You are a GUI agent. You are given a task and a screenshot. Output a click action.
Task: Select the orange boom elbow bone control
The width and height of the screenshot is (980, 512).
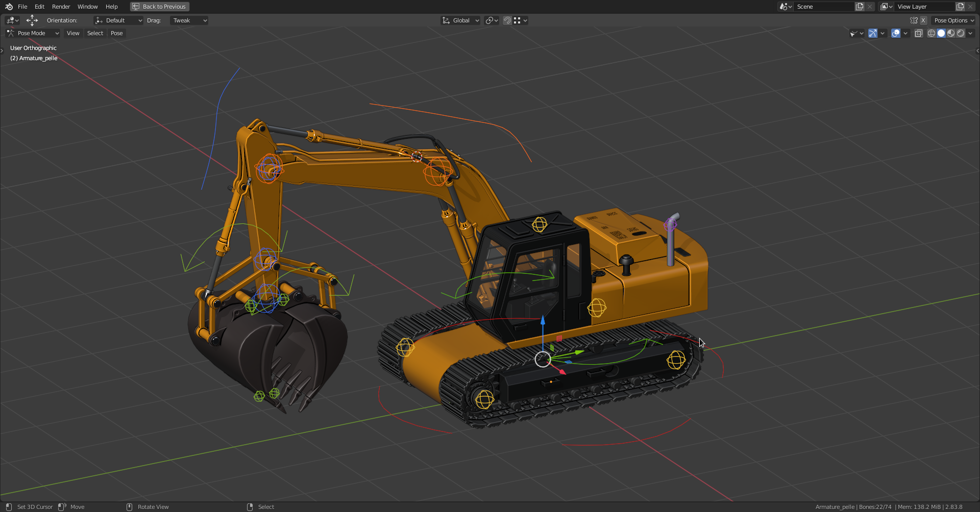tap(437, 171)
